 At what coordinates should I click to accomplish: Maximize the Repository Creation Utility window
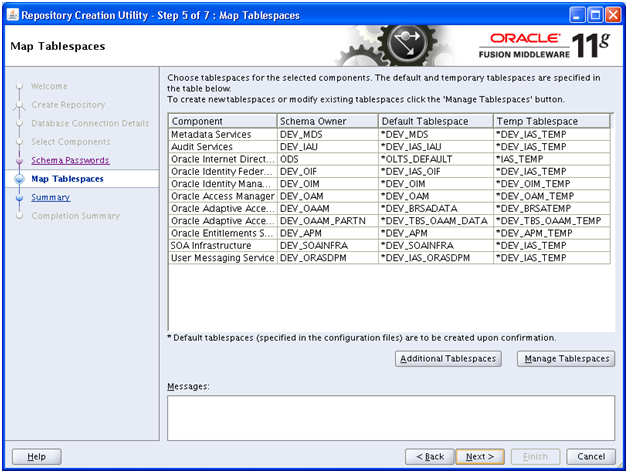(596, 15)
